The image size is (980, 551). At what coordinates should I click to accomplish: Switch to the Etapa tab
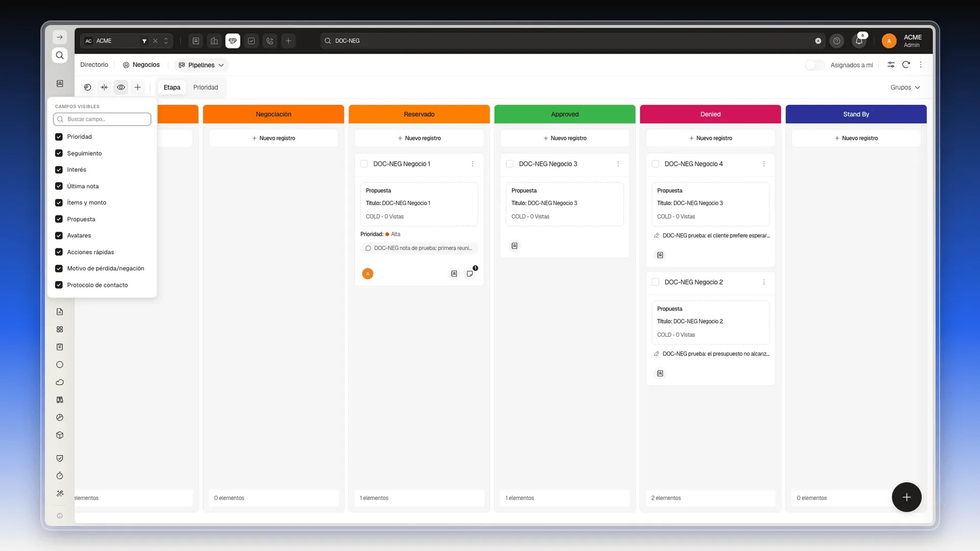point(172,87)
